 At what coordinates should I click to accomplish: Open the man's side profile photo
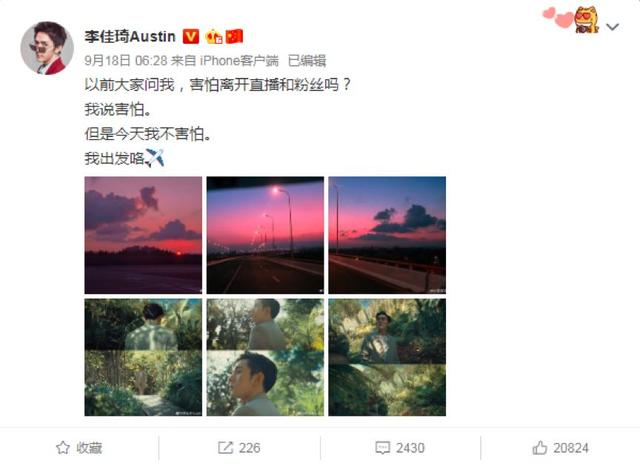tap(265, 357)
